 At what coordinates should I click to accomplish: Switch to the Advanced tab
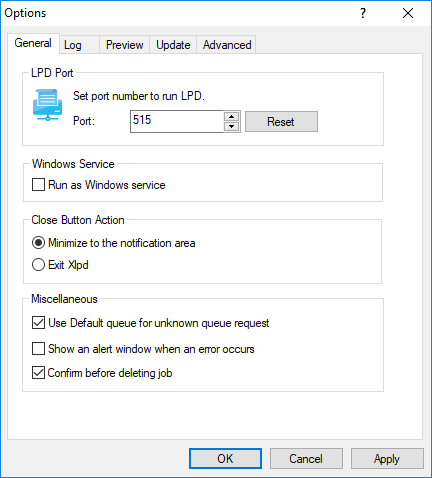click(x=227, y=45)
